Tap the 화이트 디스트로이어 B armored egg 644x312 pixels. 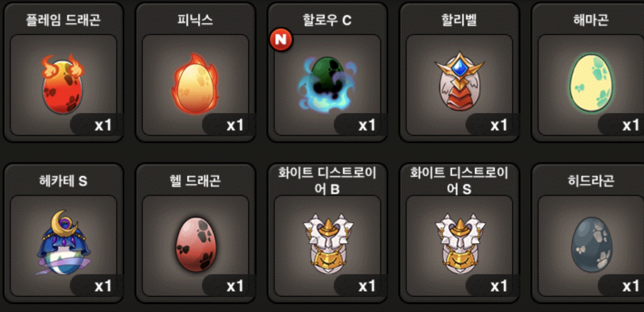(x=327, y=243)
